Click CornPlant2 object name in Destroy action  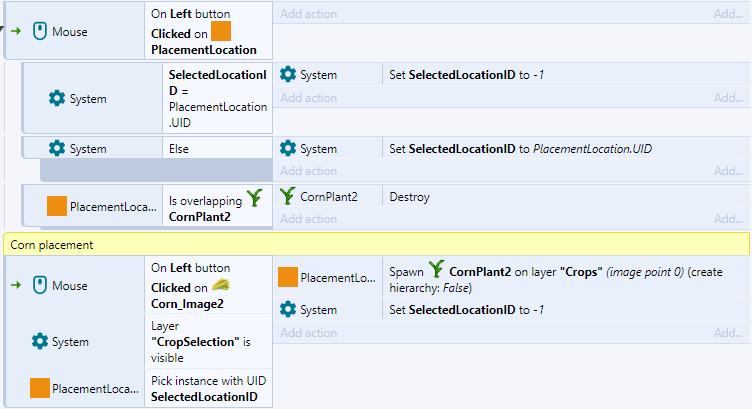(329, 197)
